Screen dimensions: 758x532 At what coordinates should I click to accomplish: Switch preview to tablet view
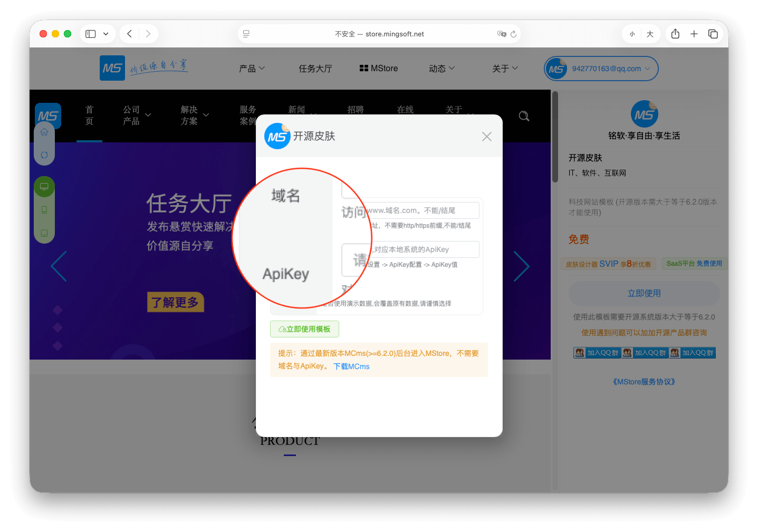[x=44, y=233]
